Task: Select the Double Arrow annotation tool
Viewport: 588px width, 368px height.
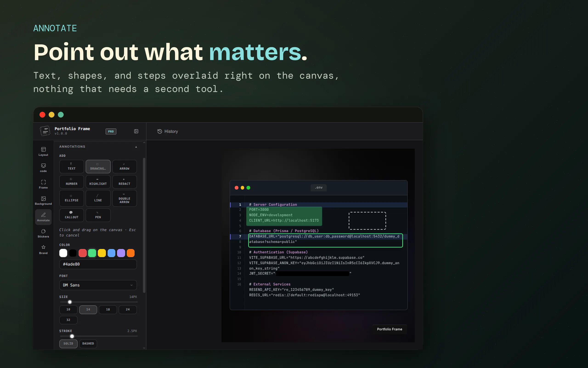Action: (x=124, y=198)
